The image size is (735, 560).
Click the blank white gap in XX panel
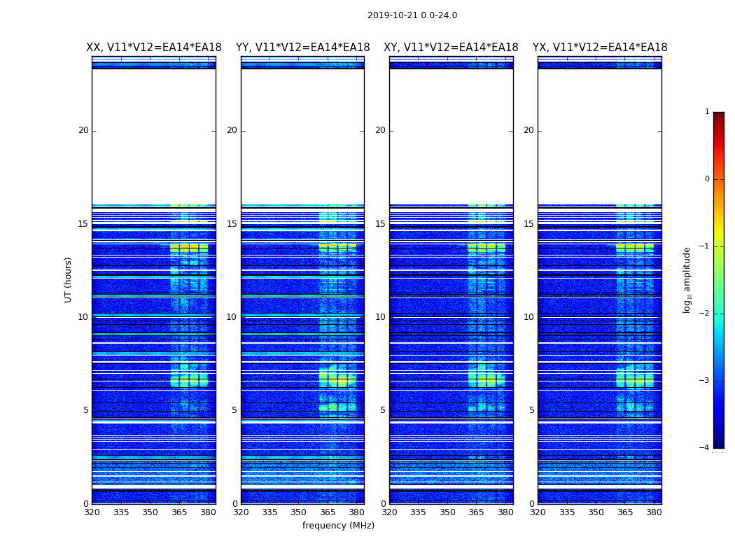point(154,136)
